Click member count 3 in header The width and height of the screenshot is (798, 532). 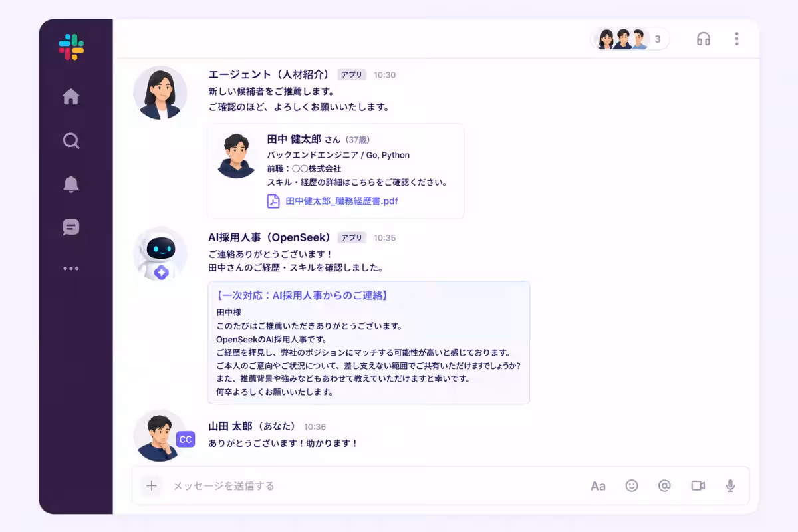[658, 39]
